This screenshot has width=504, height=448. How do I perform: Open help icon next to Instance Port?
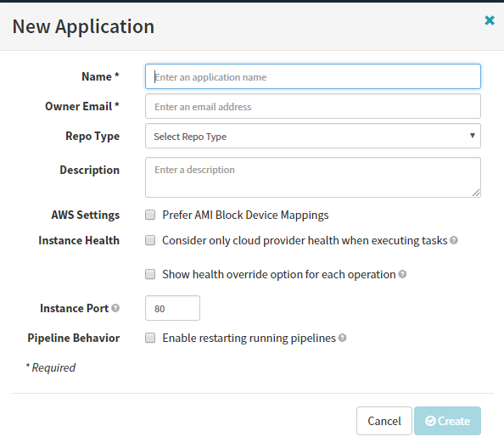115,308
